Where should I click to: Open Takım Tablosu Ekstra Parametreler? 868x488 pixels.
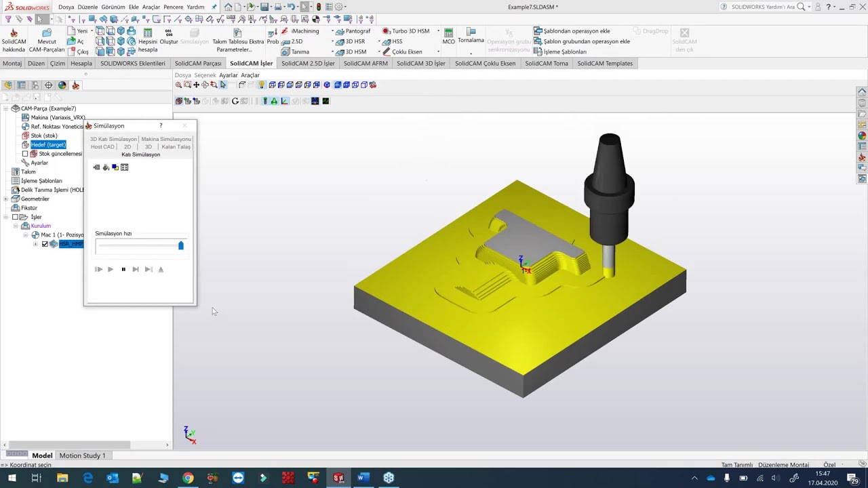237,41
